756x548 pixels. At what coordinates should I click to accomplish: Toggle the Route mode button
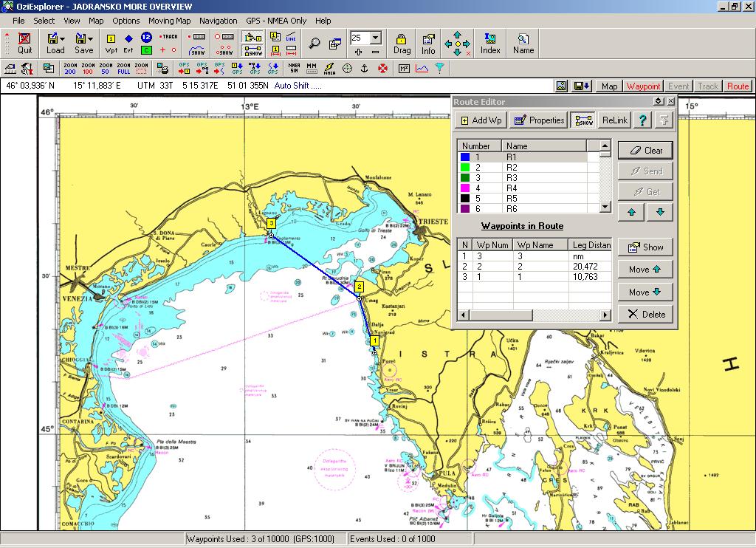pyautogui.click(x=738, y=86)
